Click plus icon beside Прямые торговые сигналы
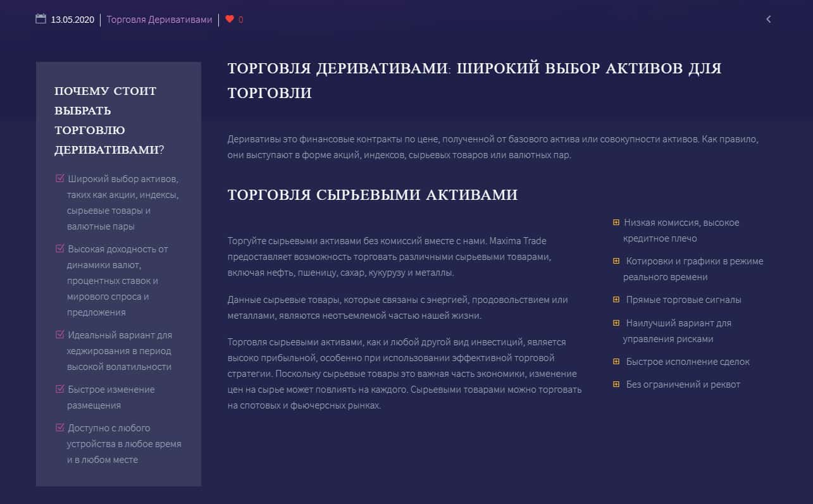 616,299
